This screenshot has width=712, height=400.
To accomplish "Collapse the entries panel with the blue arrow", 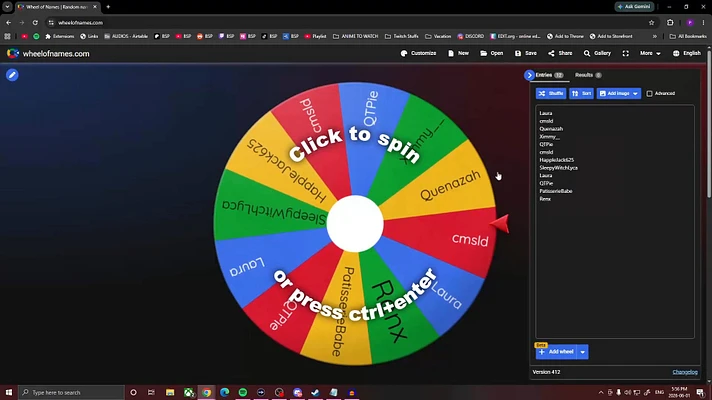I will pyautogui.click(x=529, y=75).
